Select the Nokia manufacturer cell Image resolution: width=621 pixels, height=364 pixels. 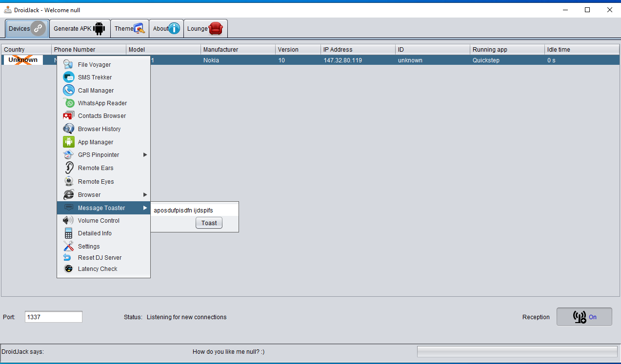pos(238,60)
